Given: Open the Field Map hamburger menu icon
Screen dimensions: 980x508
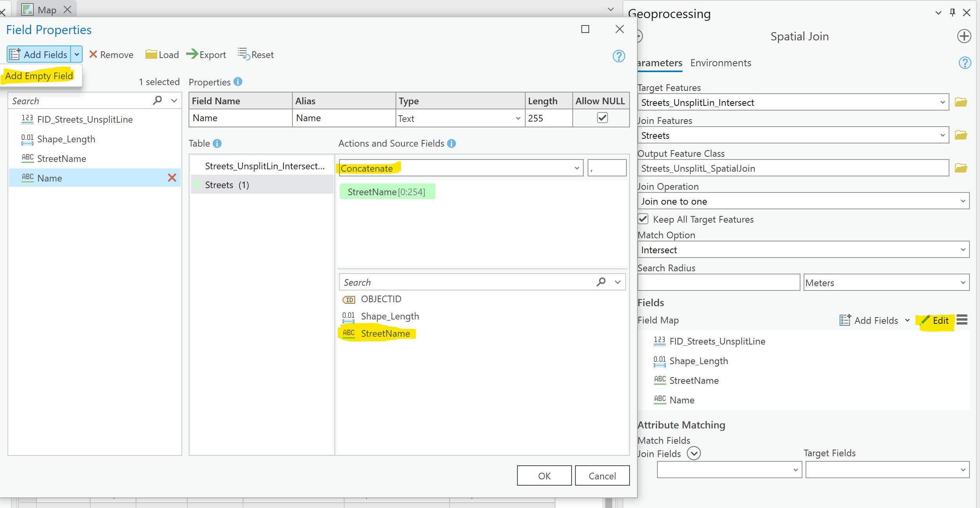Looking at the screenshot, I should point(962,320).
